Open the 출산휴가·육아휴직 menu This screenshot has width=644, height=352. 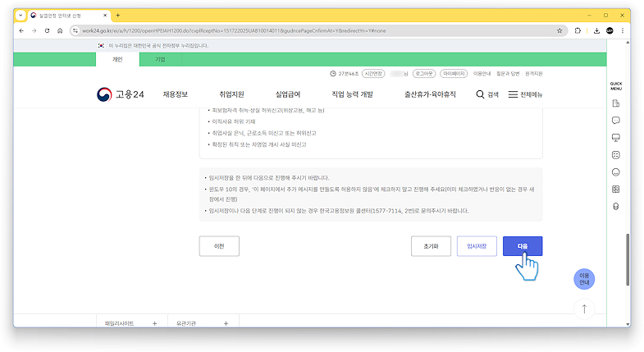tap(430, 94)
